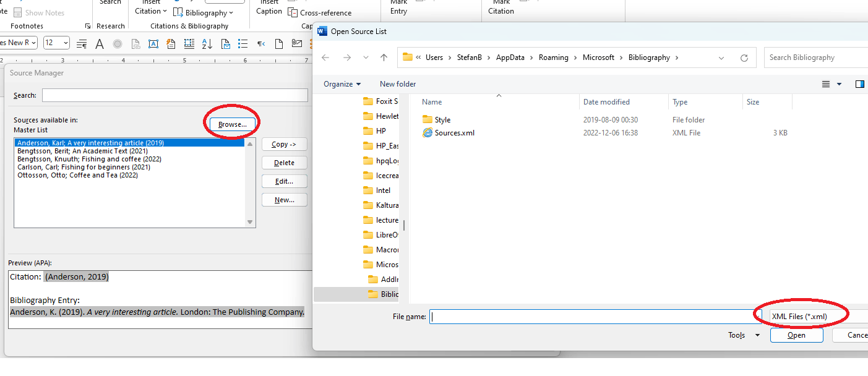This screenshot has height=376, width=868.
Task: Click the Copy button in Source Manager
Action: click(285, 144)
